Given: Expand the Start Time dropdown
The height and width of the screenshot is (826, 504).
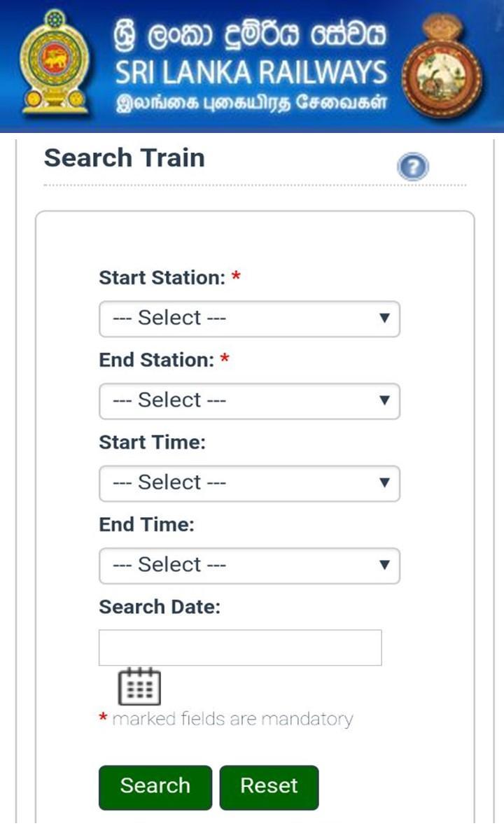Looking at the screenshot, I should 249,483.
